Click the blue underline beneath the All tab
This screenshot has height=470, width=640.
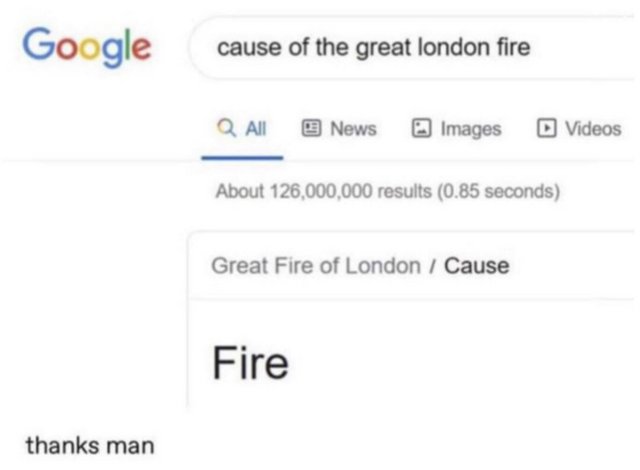(x=242, y=157)
